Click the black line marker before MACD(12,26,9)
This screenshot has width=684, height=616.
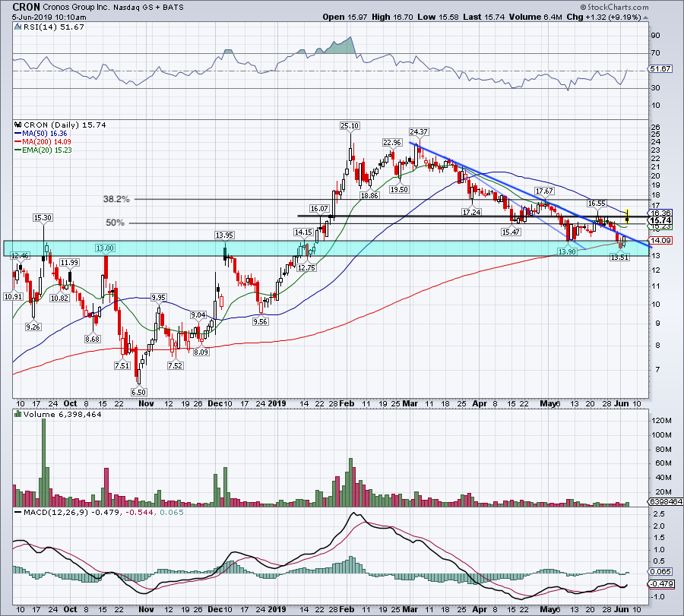point(18,512)
